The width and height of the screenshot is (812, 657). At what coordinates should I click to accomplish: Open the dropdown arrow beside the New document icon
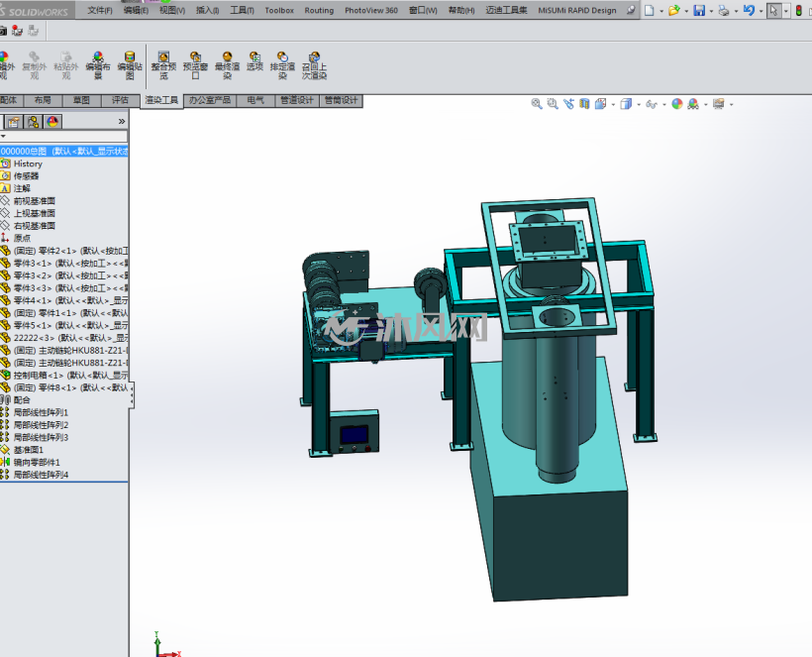(661, 11)
